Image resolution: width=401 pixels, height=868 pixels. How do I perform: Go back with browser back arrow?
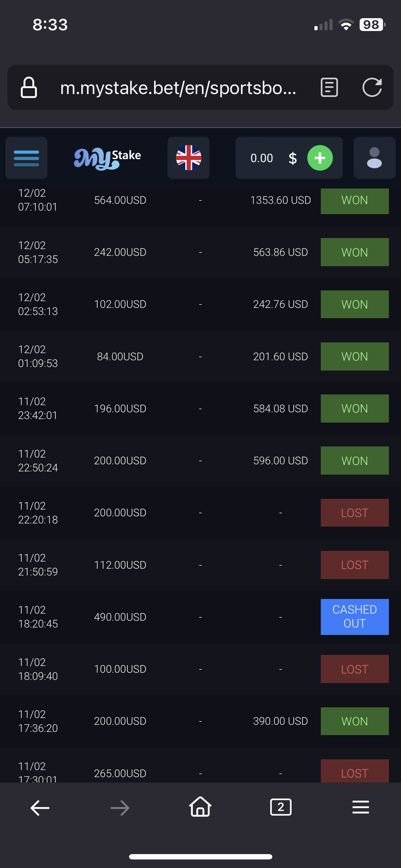[40, 807]
